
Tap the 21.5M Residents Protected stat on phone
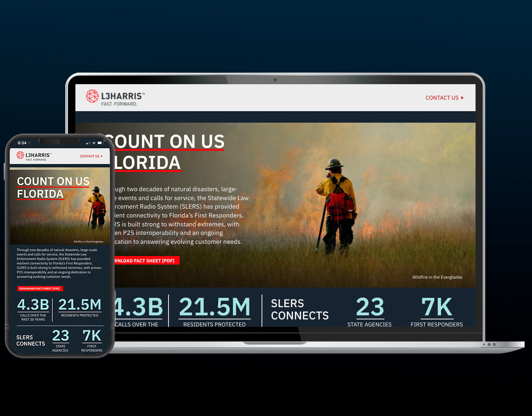coord(80,307)
